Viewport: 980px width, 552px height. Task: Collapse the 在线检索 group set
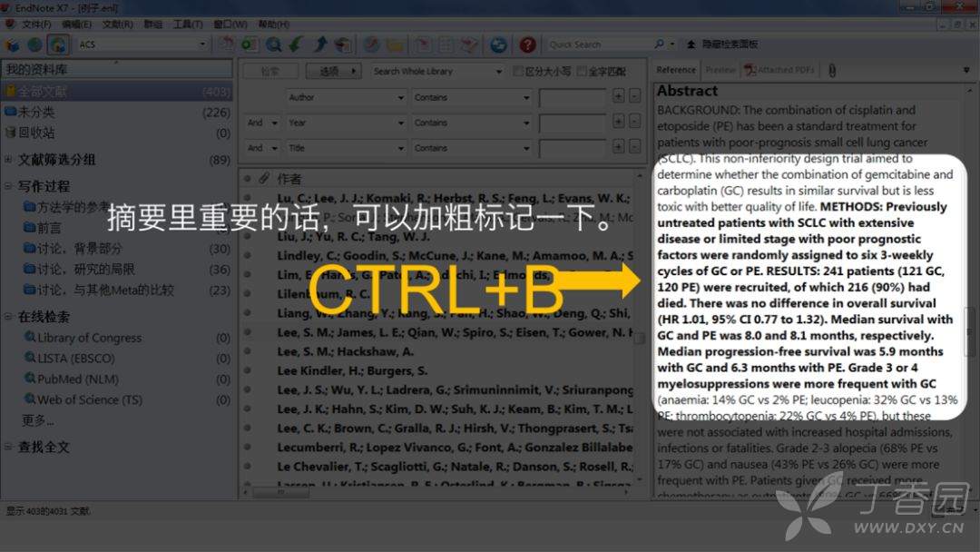(x=8, y=317)
